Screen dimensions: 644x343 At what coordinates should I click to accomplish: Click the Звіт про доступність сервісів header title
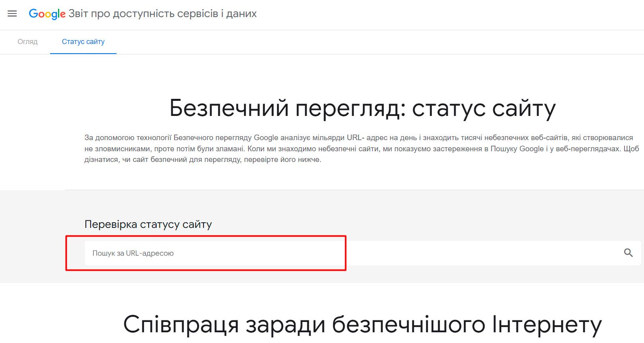pyautogui.click(x=163, y=14)
